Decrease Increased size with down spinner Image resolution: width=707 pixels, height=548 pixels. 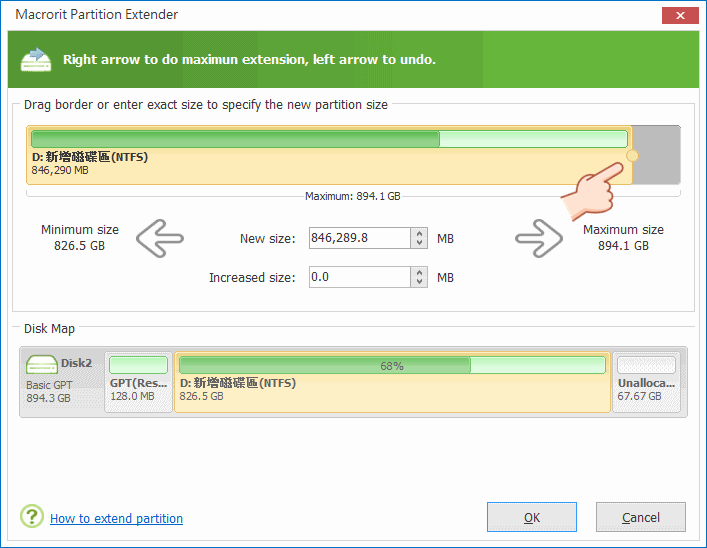point(419,282)
